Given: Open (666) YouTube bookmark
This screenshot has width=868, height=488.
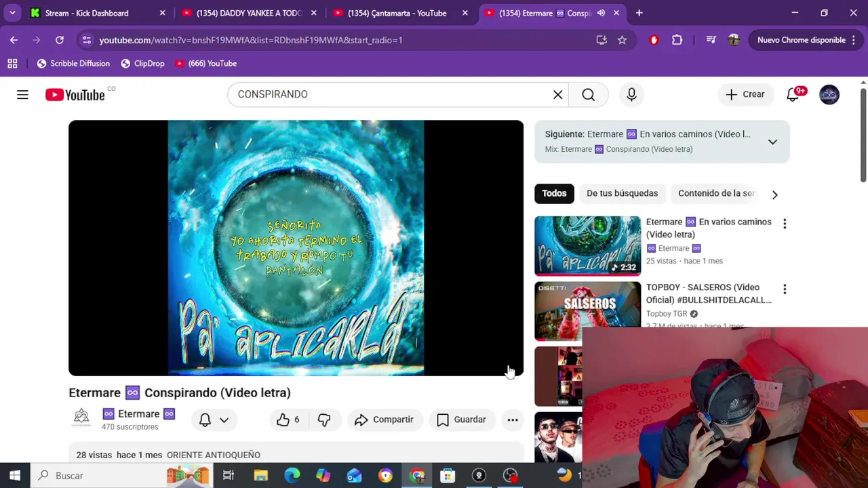Looking at the screenshot, I should tap(206, 64).
